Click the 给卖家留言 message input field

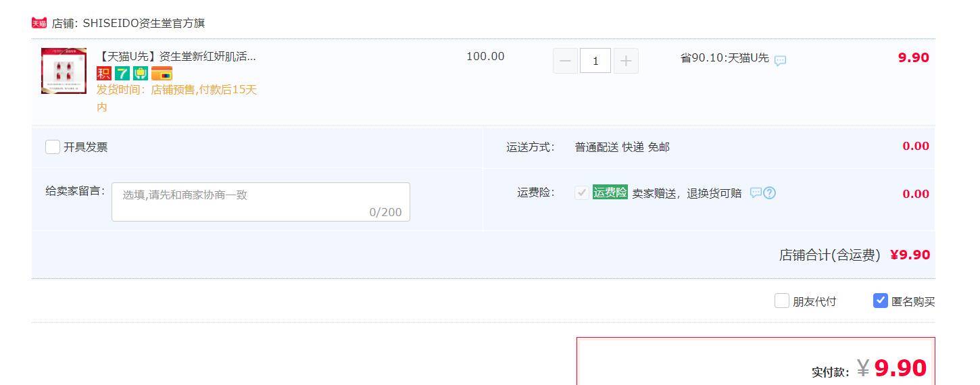point(261,202)
